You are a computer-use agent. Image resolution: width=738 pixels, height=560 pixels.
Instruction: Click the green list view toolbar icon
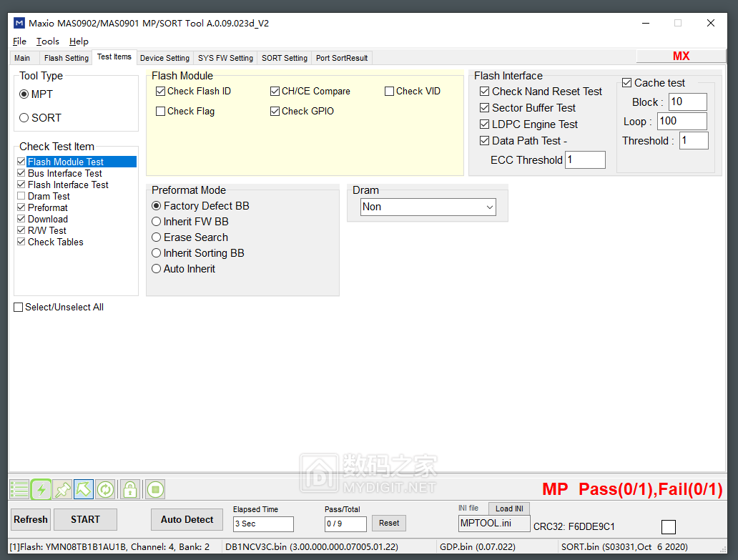(x=19, y=489)
